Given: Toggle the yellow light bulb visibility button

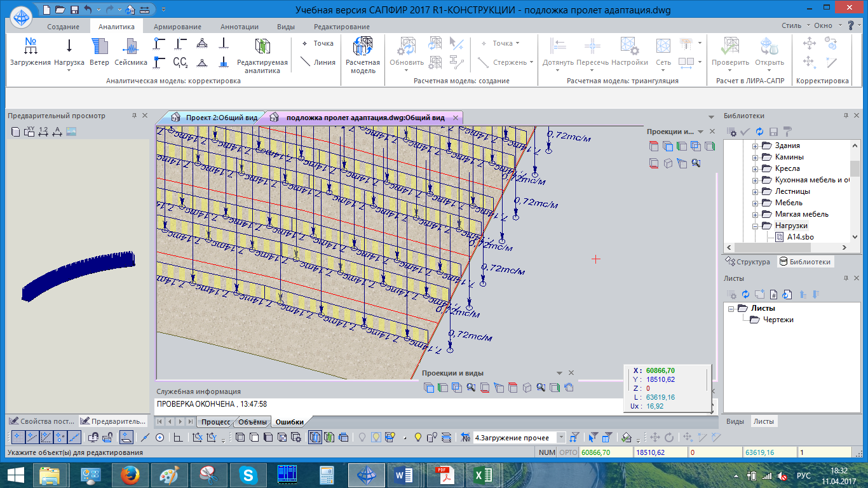Looking at the screenshot, I should pos(418,437).
